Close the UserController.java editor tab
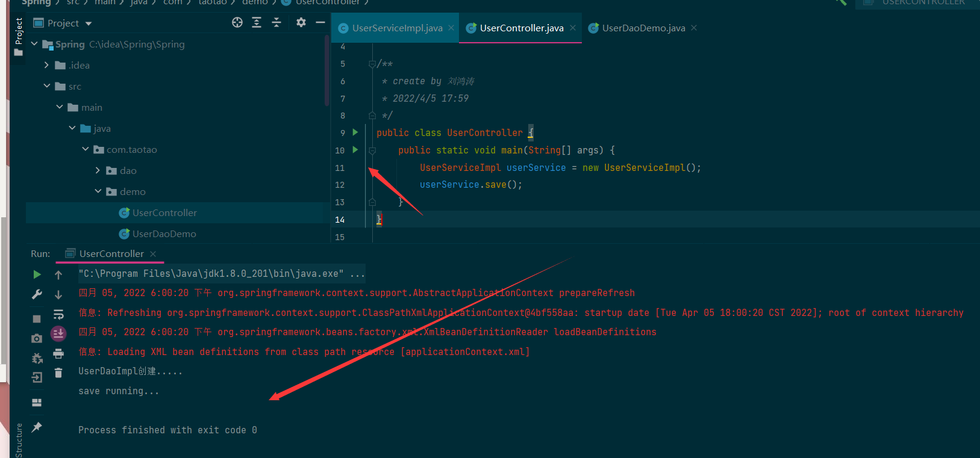The image size is (980, 458). [x=573, y=28]
